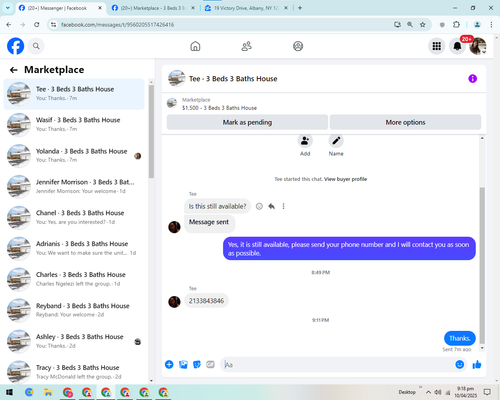Viewport: 500px width, 400px height.
Task: Click the chat messages scrollbar
Action: [482, 266]
